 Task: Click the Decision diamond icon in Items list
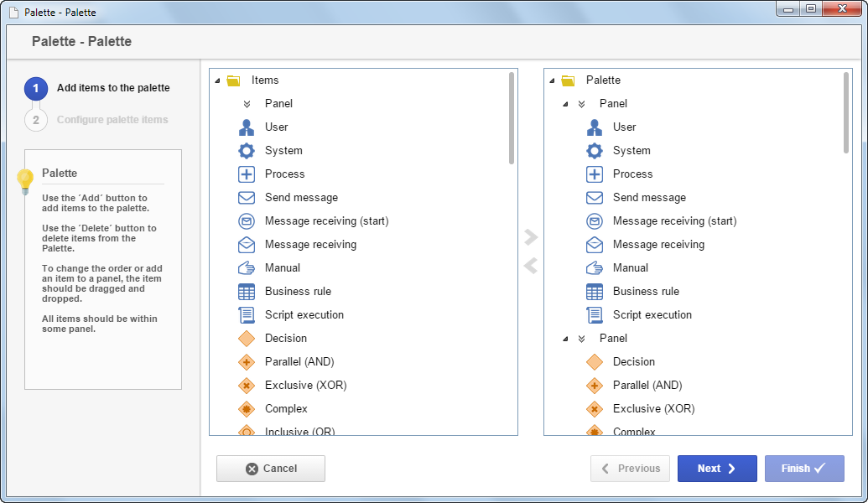[247, 338]
